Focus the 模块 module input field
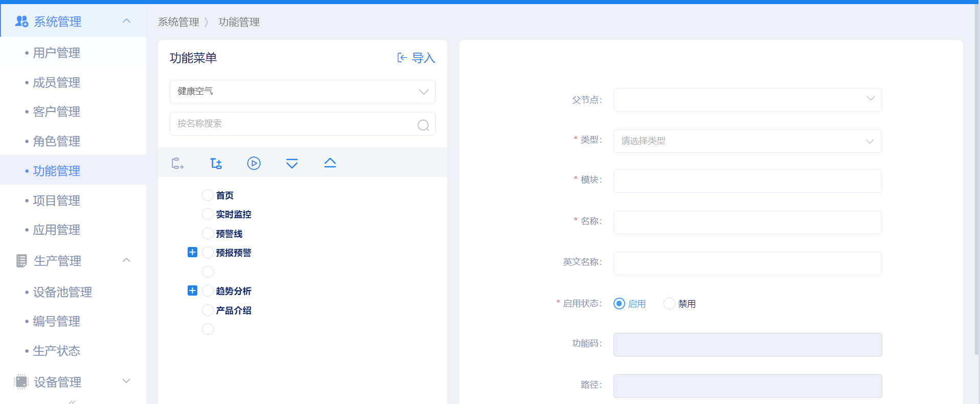The image size is (980, 404). tap(747, 181)
